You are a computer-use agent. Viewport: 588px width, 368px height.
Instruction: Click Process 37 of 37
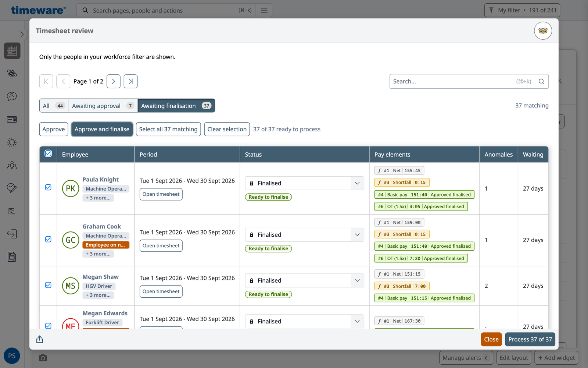pyautogui.click(x=530, y=339)
